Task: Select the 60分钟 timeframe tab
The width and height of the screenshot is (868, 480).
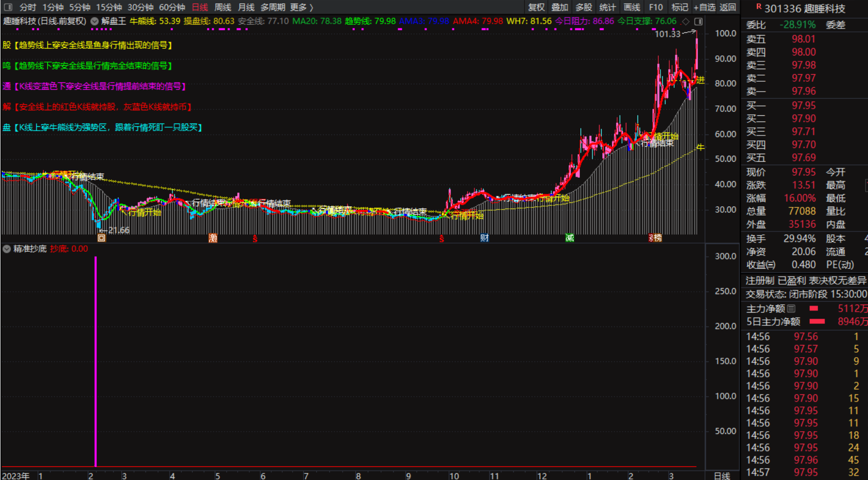Action: click(x=172, y=7)
